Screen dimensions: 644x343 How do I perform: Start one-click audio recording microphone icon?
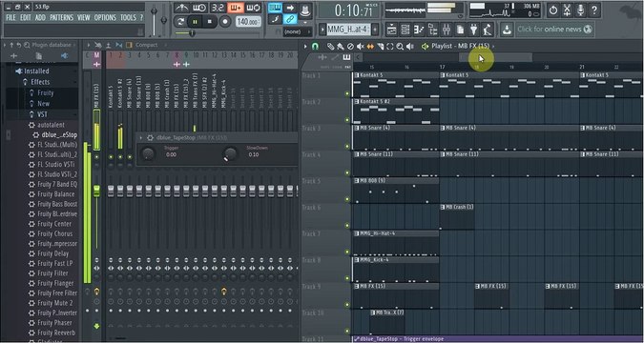(x=580, y=10)
